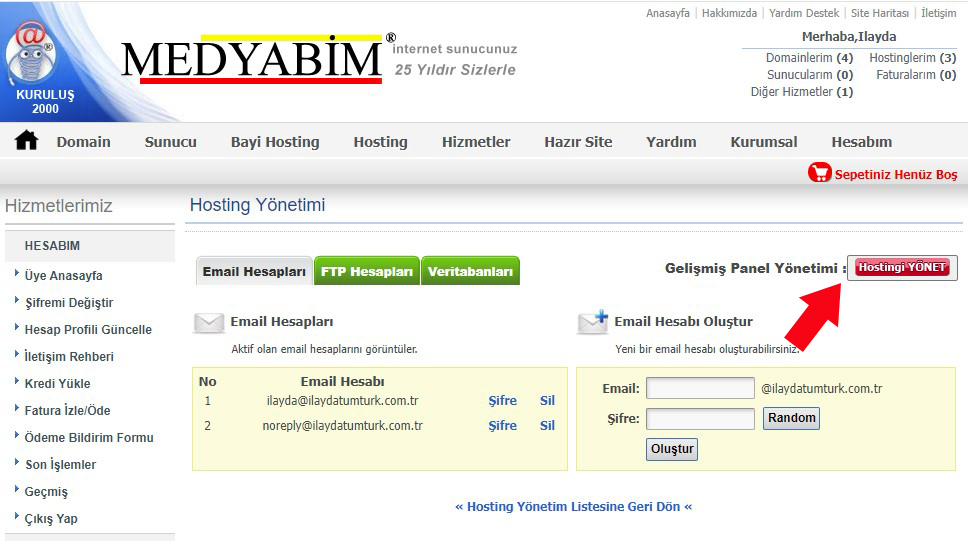
Task: Return via Hosting Yönetim Listesine Geri Dön
Action: point(574,506)
